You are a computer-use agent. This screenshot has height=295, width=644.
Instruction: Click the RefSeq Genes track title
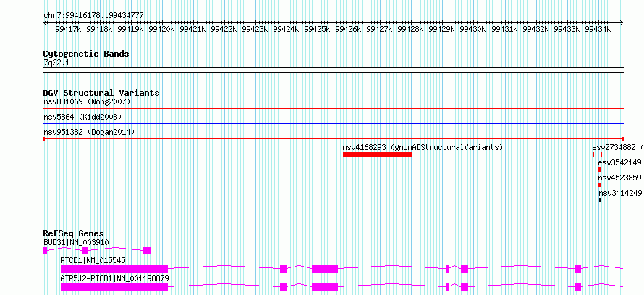(x=74, y=233)
